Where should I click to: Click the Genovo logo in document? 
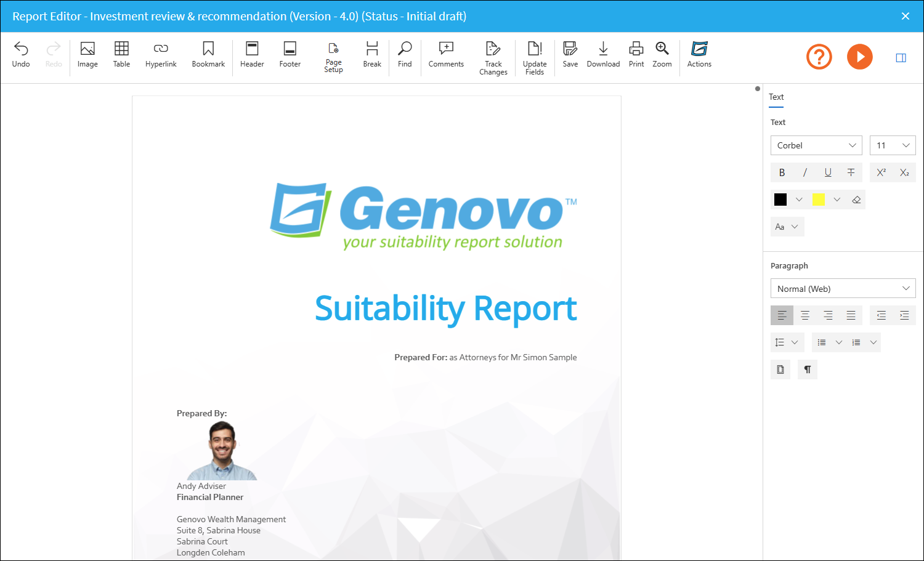[x=424, y=216]
